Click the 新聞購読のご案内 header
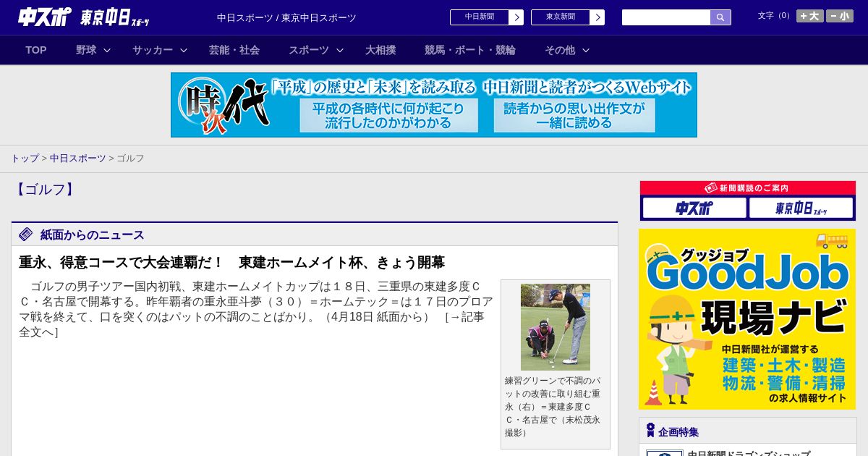The image size is (868, 456). pos(748,187)
